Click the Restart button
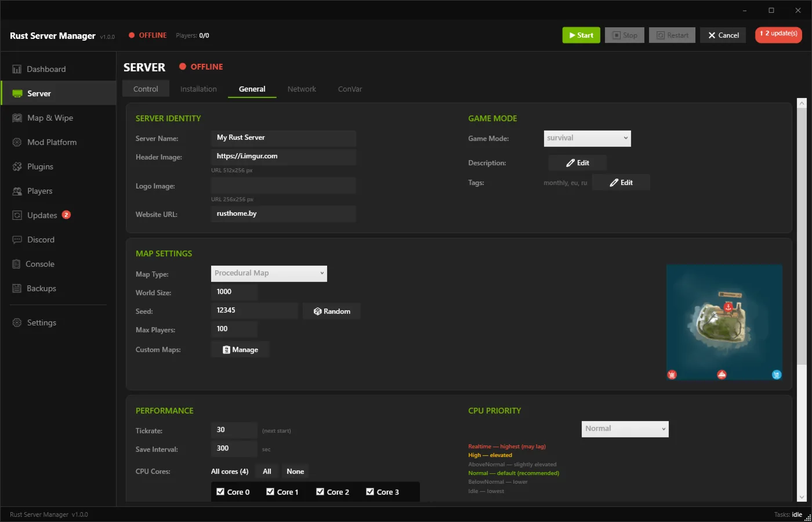Viewport: 812px width, 522px height. click(x=672, y=35)
